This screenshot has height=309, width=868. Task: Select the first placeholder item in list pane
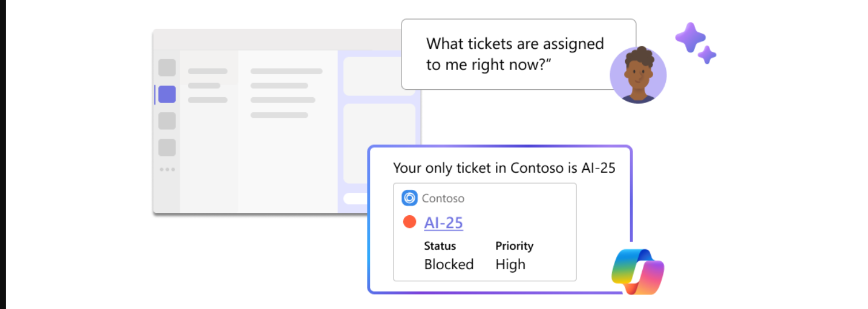[x=207, y=71]
